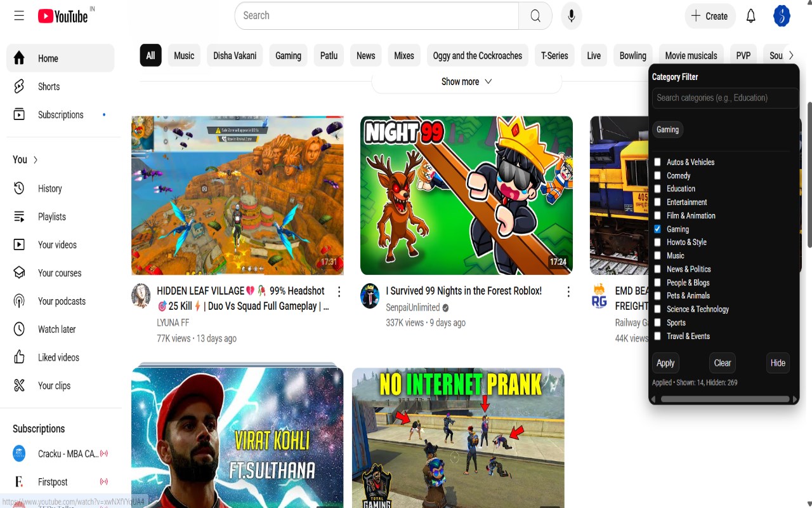Open options for 99 Nights Roblox video

[568, 291]
